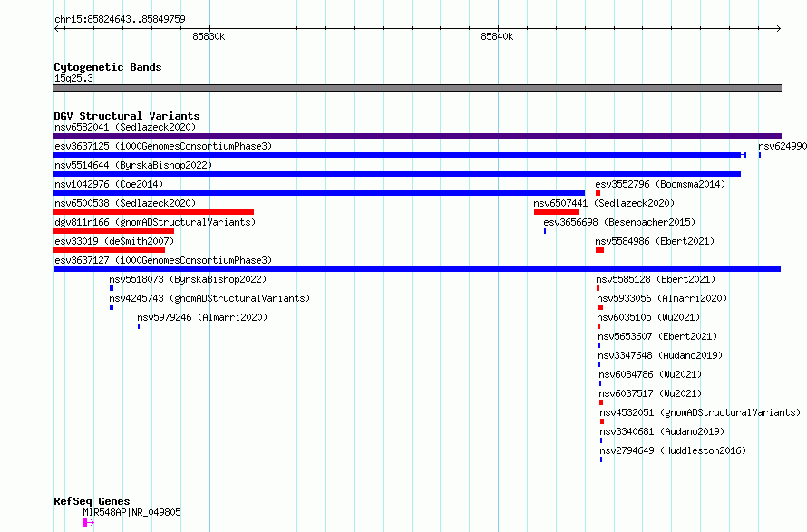
Task: Open esv3637125 (1000GenomesConsortiumPhase3) label
Action: click(163, 146)
